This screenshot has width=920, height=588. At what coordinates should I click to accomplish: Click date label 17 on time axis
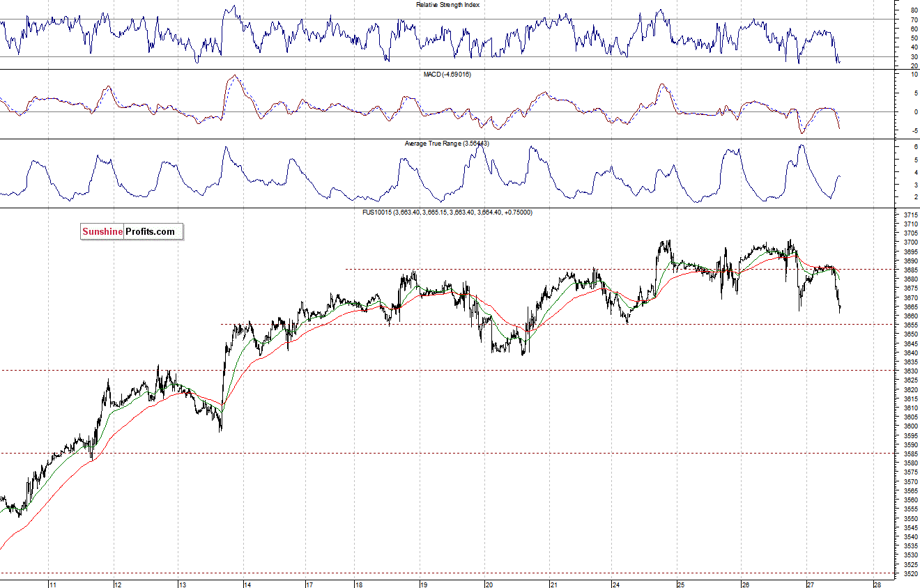click(309, 585)
